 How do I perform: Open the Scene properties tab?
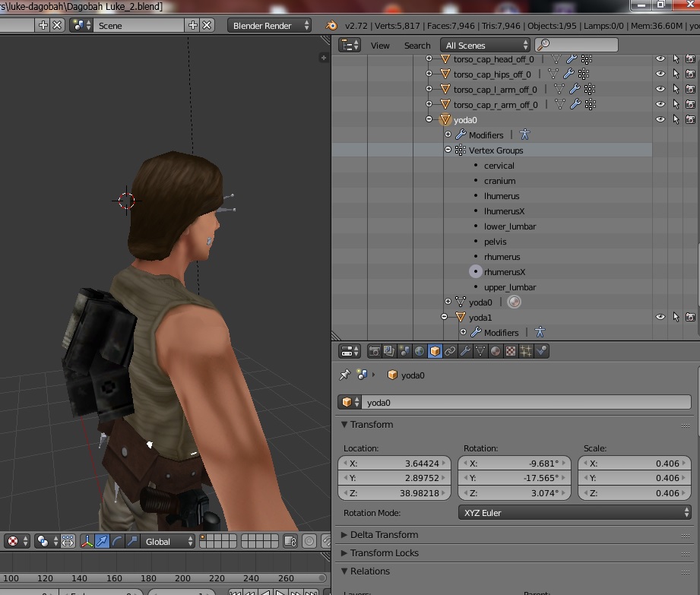pyautogui.click(x=404, y=351)
